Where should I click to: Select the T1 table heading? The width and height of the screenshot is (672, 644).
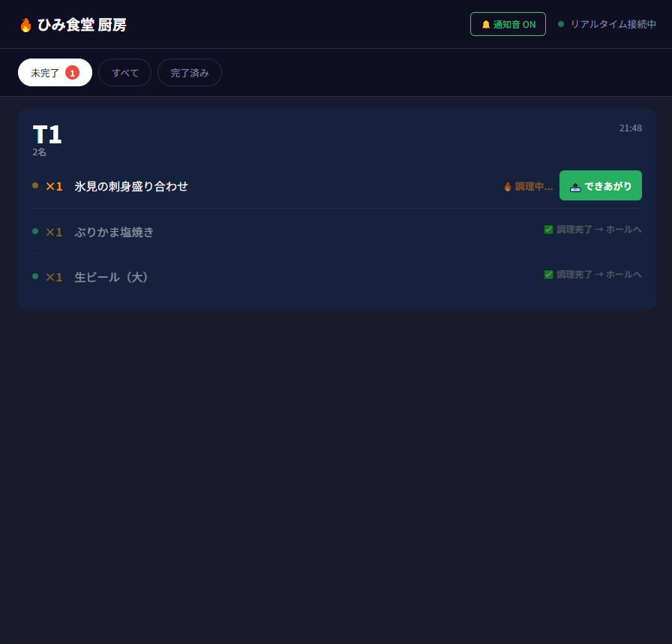pyautogui.click(x=47, y=134)
